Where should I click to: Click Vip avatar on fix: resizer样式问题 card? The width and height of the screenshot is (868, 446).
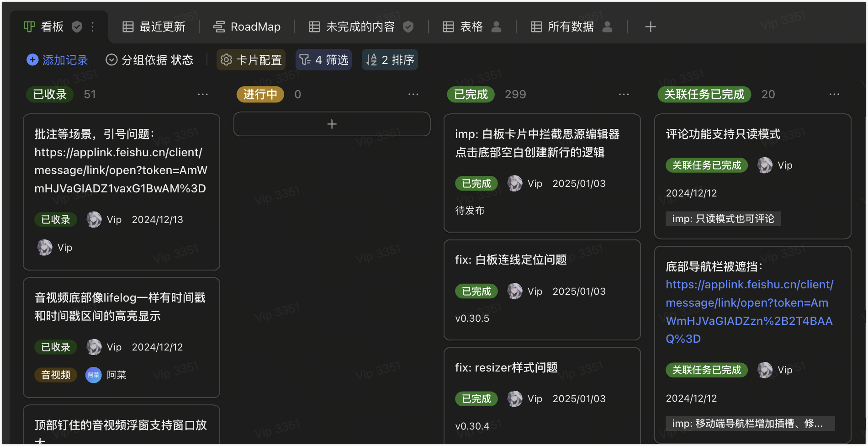pos(515,398)
